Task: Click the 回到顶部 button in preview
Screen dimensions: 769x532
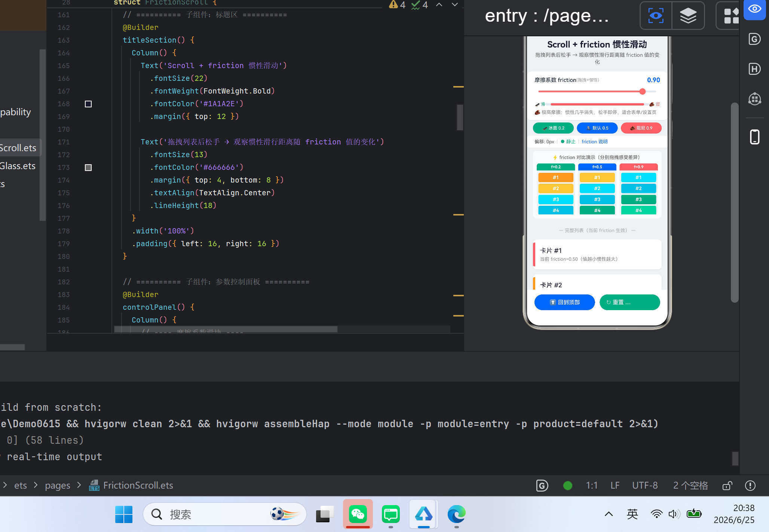Action: pos(564,302)
